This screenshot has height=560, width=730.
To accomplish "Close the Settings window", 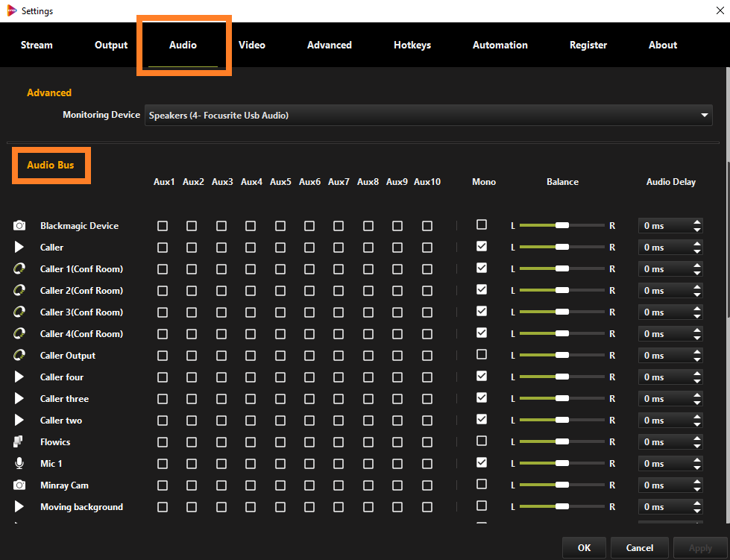I will click(720, 10).
